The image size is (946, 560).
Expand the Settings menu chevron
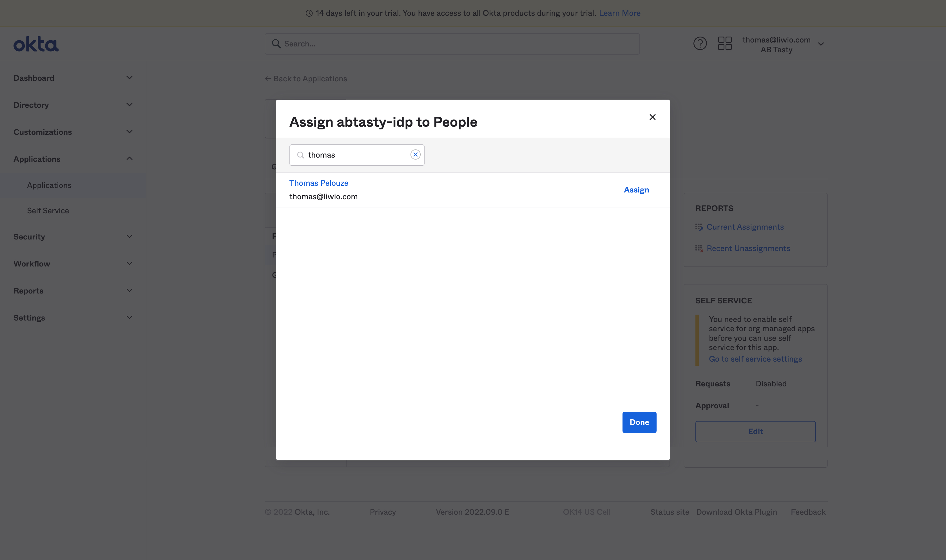click(x=130, y=318)
